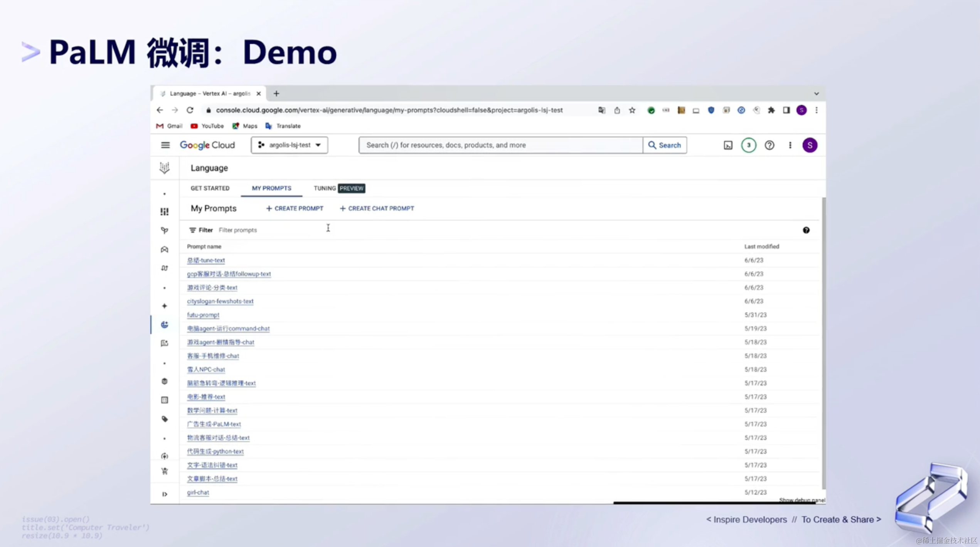Select the highlighted Language icon in sidebar
The height and width of the screenshot is (547, 980).
(165, 325)
